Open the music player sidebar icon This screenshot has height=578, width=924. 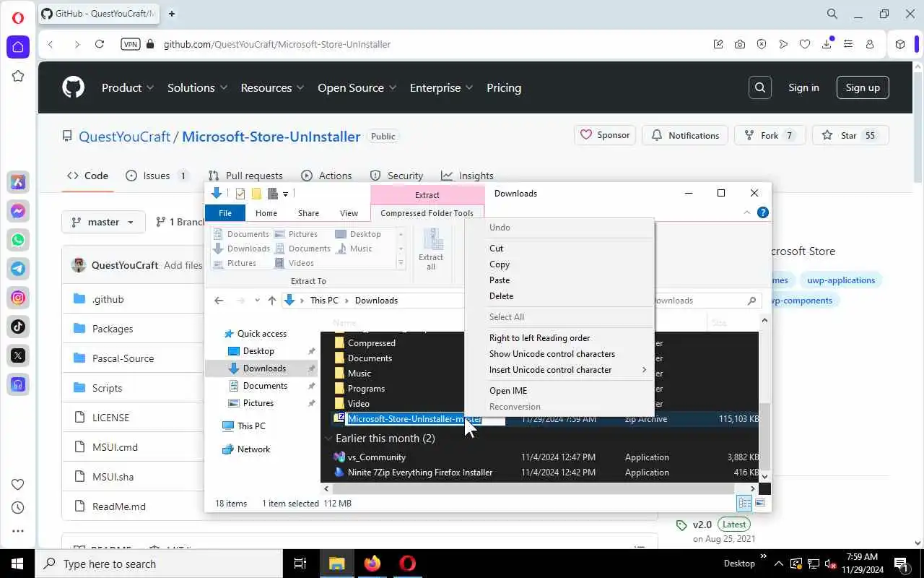click(18, 384)
